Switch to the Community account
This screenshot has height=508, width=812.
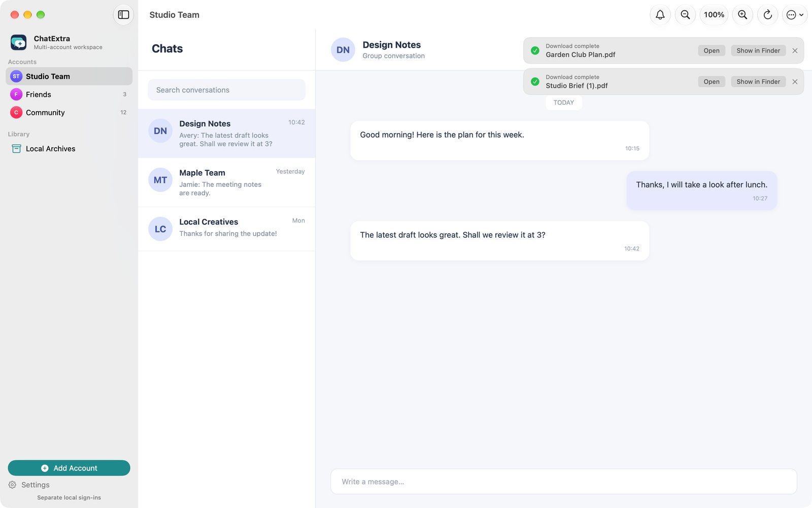(69, 112)
